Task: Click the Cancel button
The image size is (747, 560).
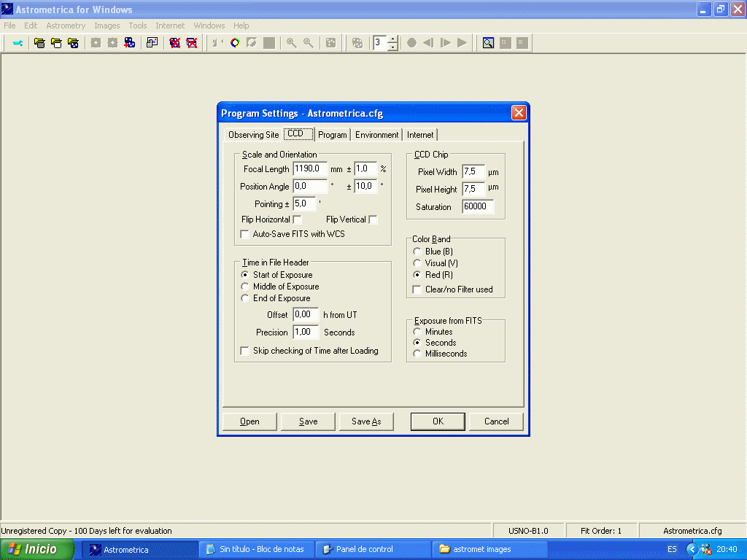Action: tap(496, 421)
